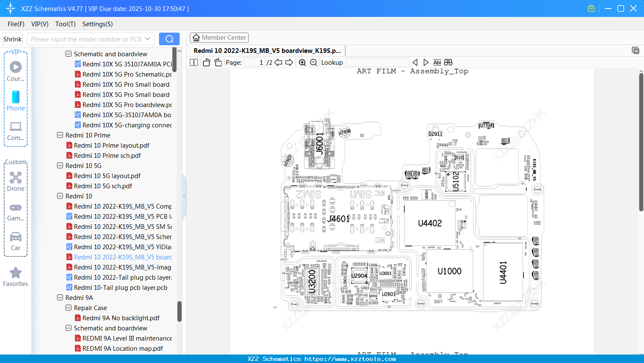Collapse the Redmi 9A tree node
The height and width of the screenshot is (363, 644).
point(60,297)
